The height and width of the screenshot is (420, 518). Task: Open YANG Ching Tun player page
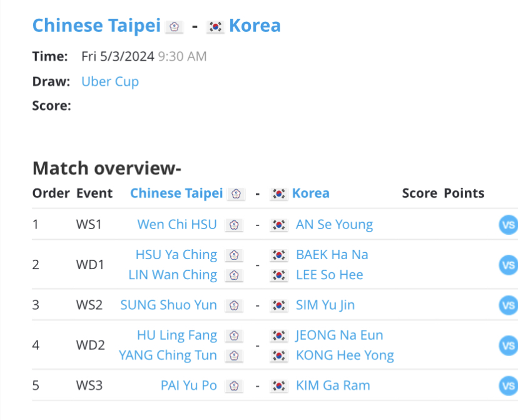coord(168,356)
